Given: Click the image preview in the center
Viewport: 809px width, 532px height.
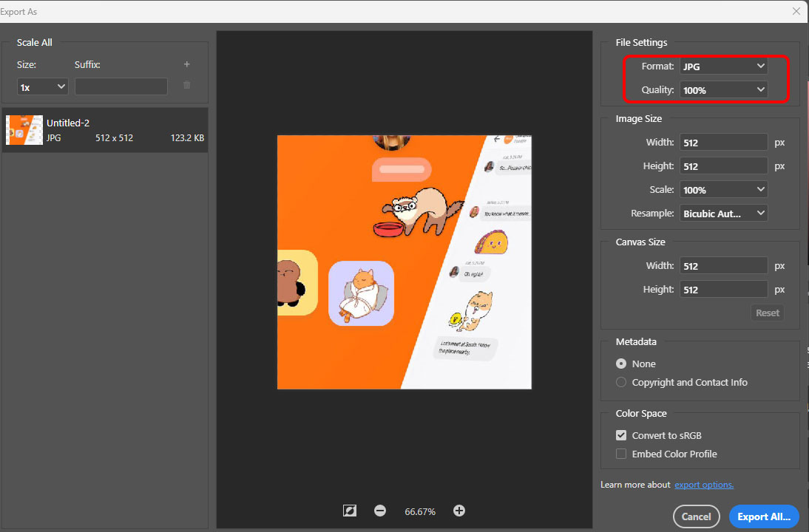Looking at the screenshot, I should (404, 262).
